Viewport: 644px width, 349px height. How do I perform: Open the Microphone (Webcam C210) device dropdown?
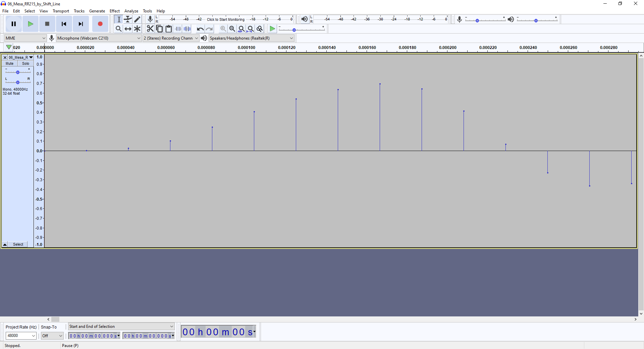pyautogui.click(x=99, y=38)
